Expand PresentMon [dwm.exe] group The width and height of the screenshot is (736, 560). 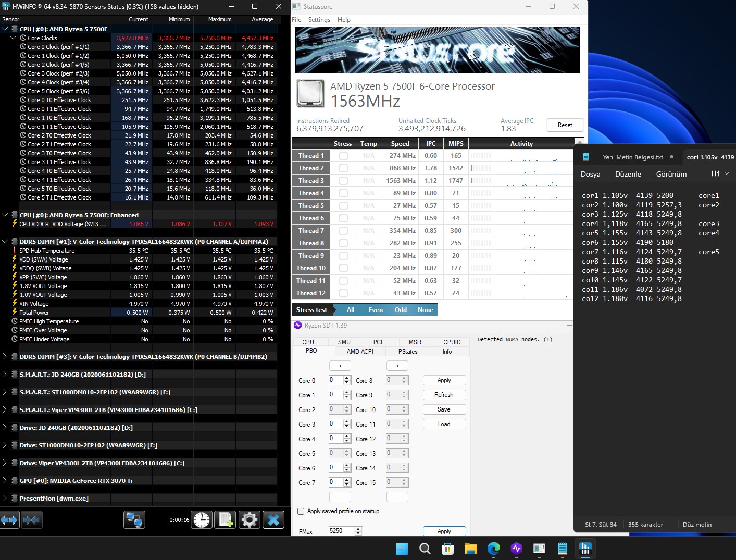5,499
